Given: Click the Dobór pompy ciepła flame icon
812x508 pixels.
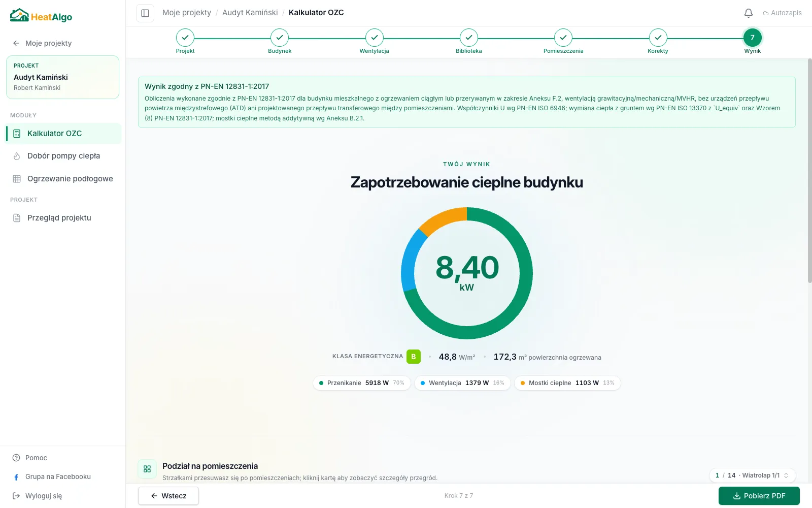Looking at the screenshot, I should pos(17,156).
